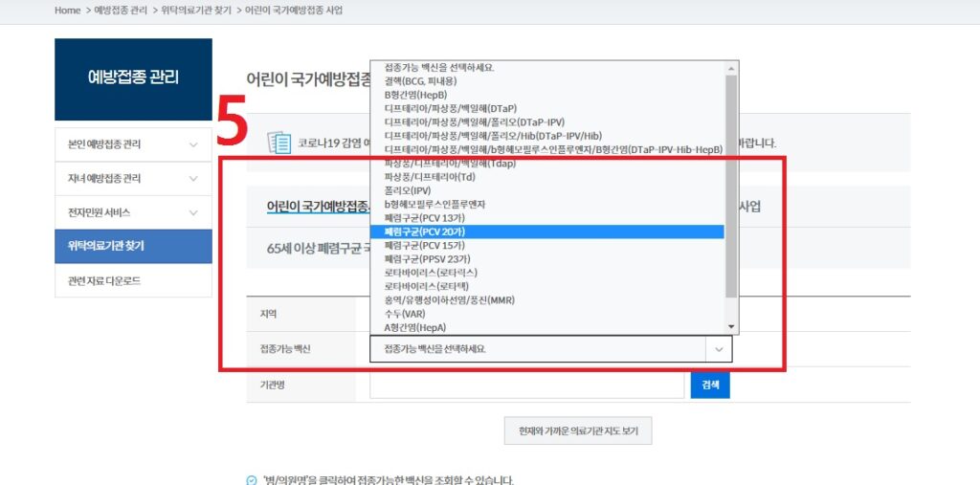Choose B형간염(HepB) option in dropdown list

coord(546,95)
